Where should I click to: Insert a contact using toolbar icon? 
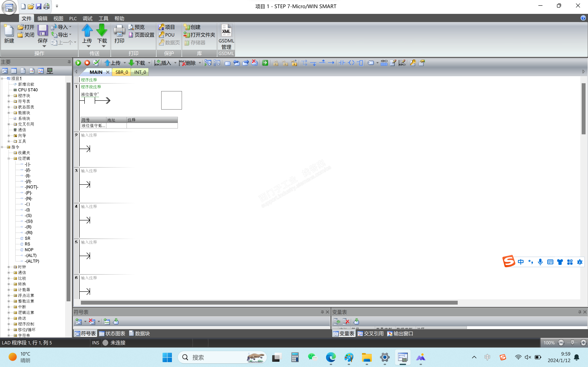[342, 63]
